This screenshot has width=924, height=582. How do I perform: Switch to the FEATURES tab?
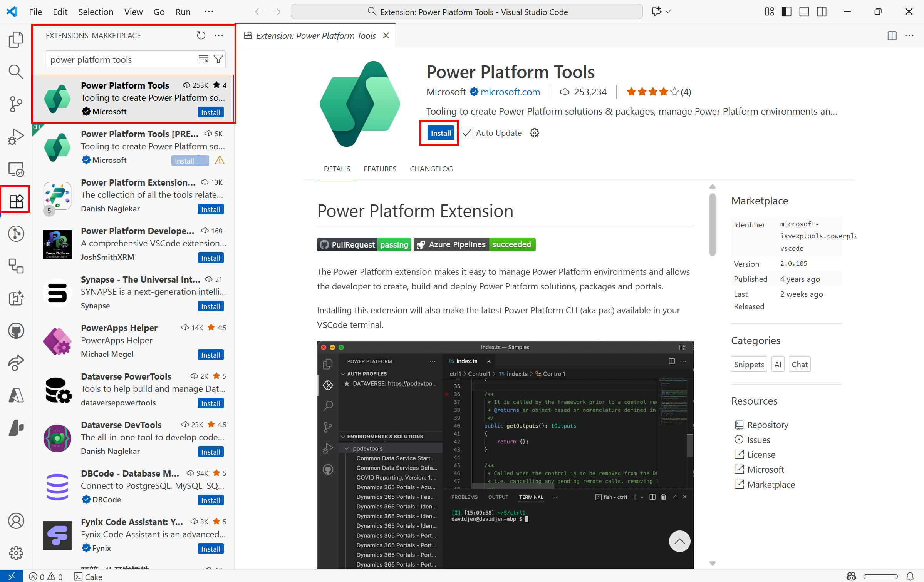click(x=380, y=169)
